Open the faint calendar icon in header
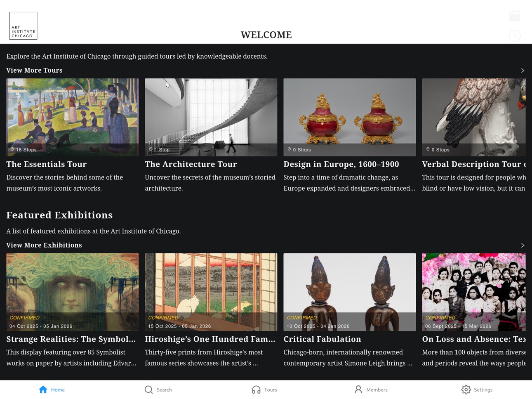 pos(515,16)
